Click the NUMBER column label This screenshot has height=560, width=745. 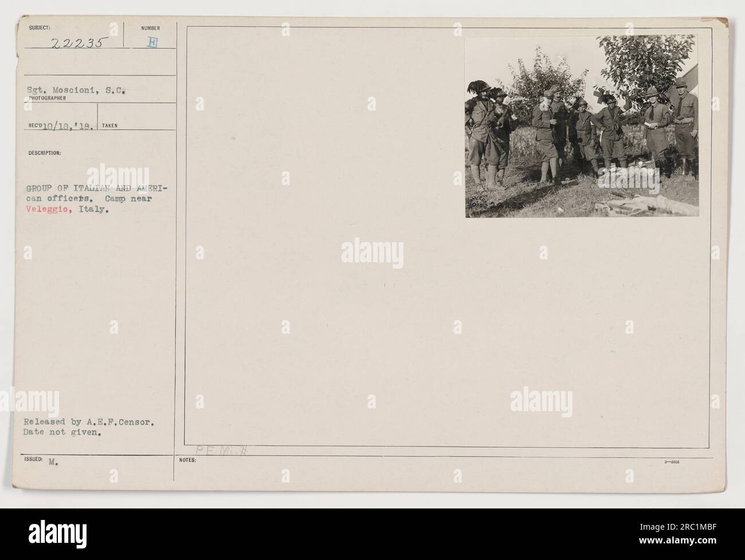click(152, 27)
